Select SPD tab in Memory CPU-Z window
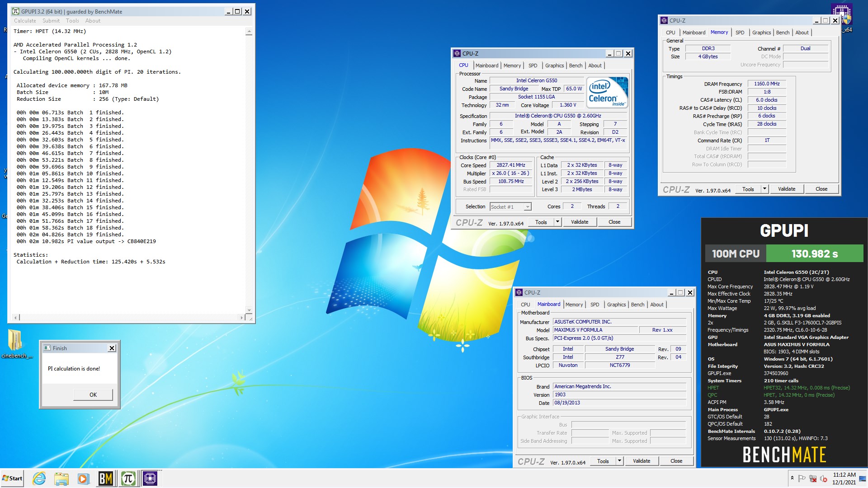Screen dimensions: 868x488 point(740,33)
